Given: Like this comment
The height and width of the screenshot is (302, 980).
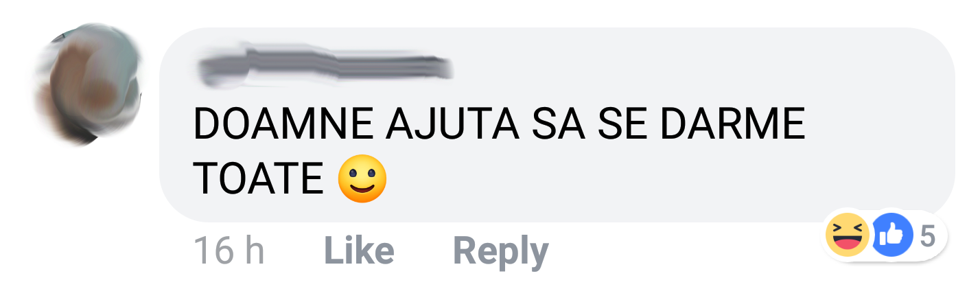Looking at the screenshot, I should click(x=359, y=251).
